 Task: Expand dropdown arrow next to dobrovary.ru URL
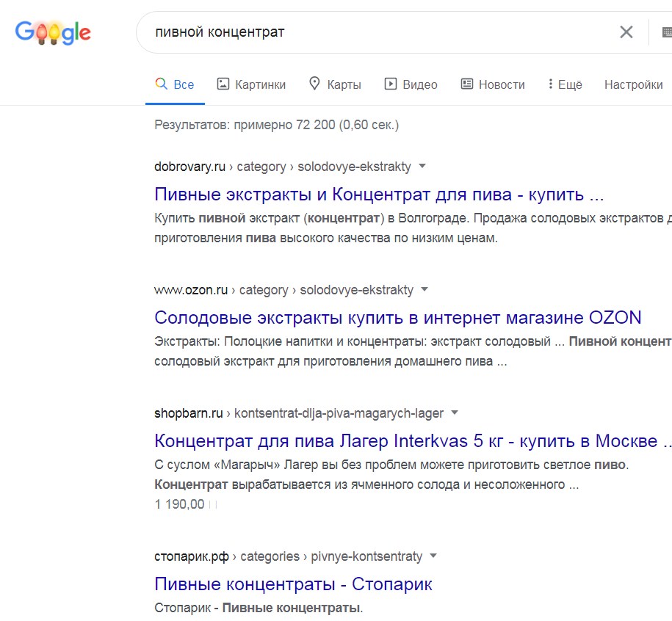click(x=422, y=166)
